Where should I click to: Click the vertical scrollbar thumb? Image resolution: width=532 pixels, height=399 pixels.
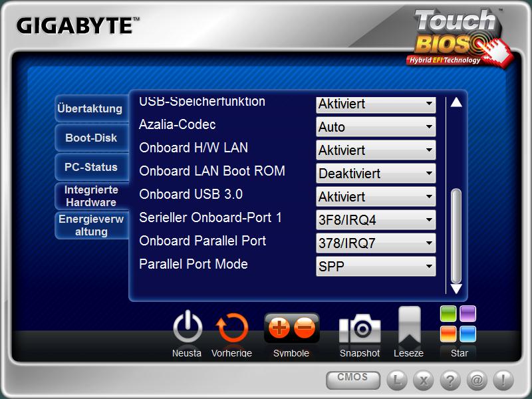tap(456, 236)
